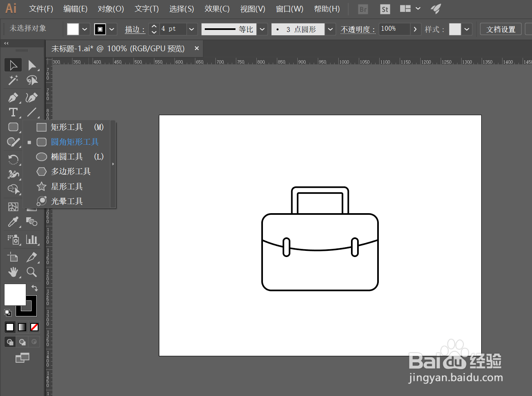Click the 不透明度 100% input field
This screenshot has height=396, width=532.
(394, 29)
